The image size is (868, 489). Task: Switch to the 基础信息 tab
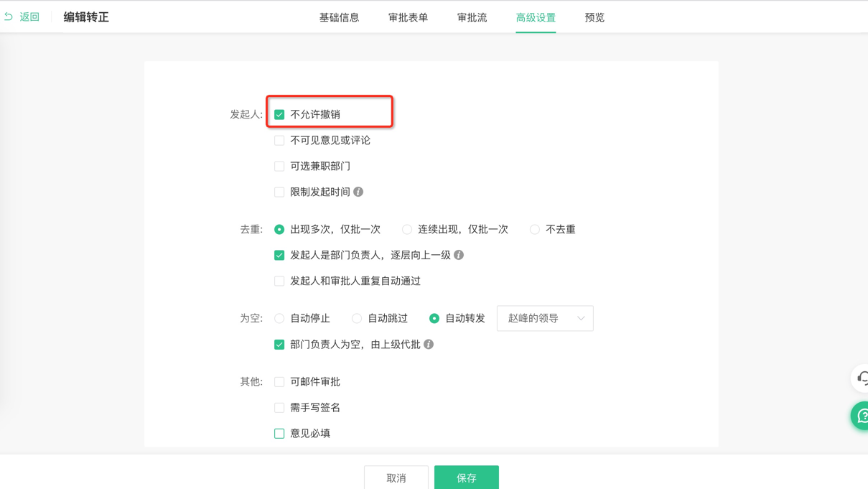(x=339, y=17)
